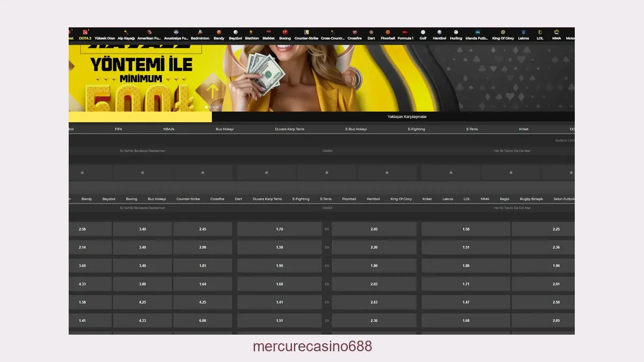Screen dimensions: 644x362
Task: Open the MMA icon in top sports bar
Action: (557, 33)
